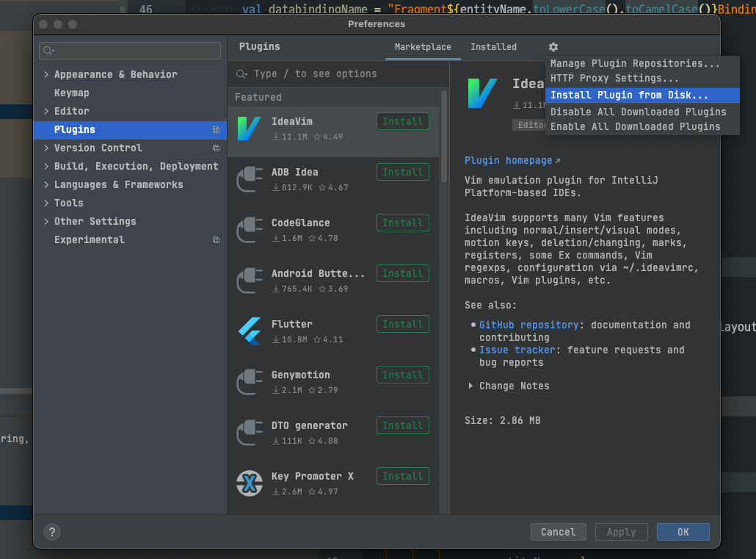Focus the settings search field

tap(130, 51)
